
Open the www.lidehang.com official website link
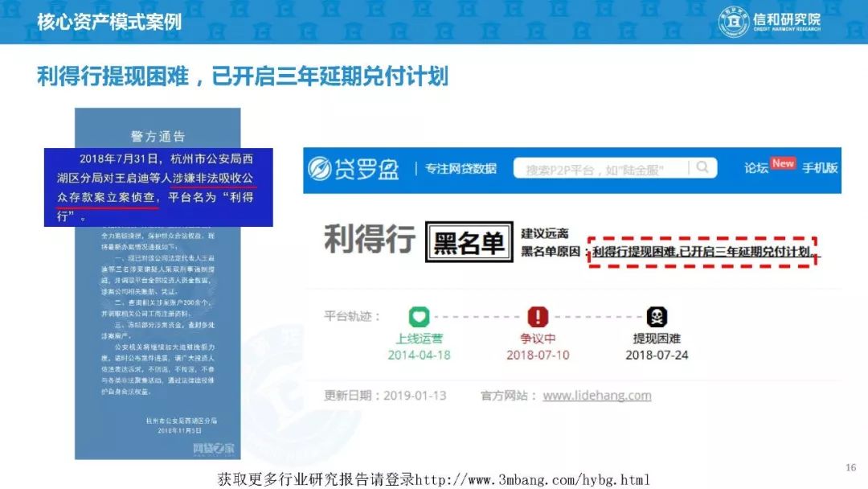(596, 396)
